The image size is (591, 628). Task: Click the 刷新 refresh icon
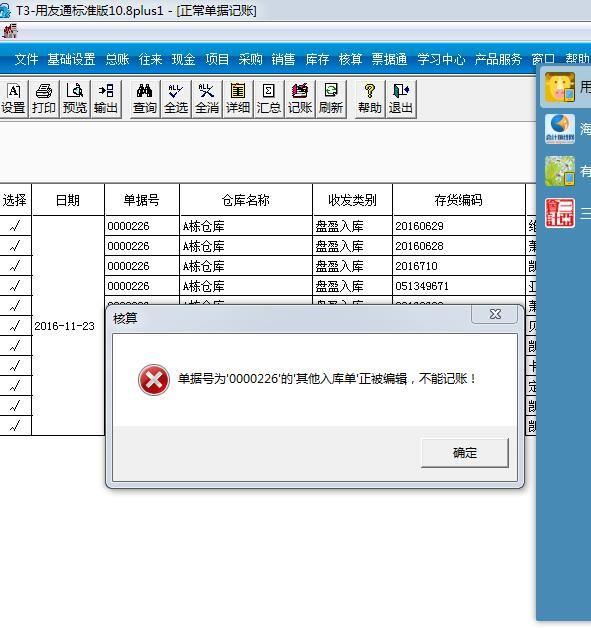(x=331, y=99)
